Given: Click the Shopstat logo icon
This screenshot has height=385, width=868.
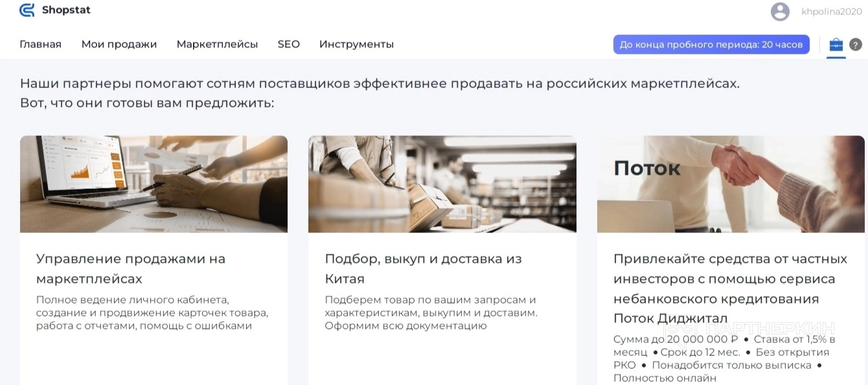Looking at the screenshot, I should [x=27, y=10].
